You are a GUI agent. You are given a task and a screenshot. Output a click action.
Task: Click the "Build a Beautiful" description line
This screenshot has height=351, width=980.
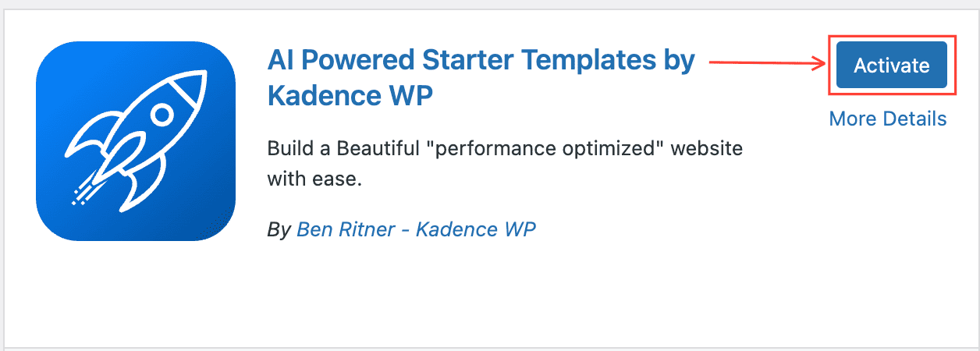(351, 149)
